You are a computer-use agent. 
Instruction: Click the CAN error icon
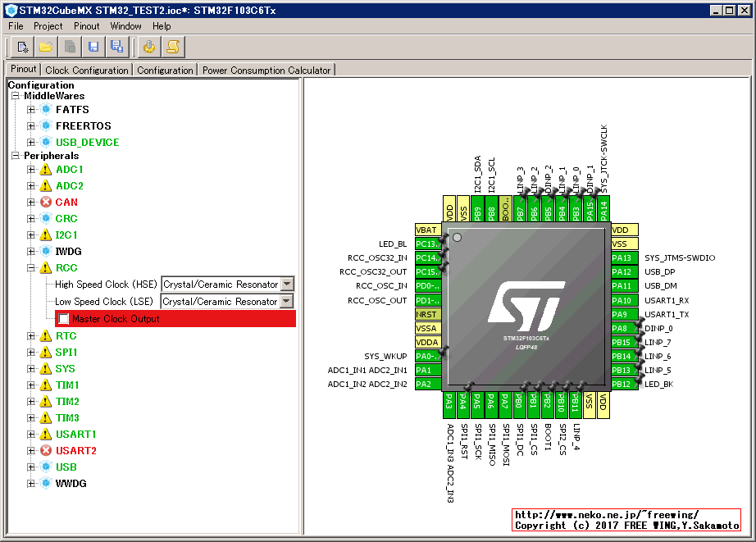(46, 202)
